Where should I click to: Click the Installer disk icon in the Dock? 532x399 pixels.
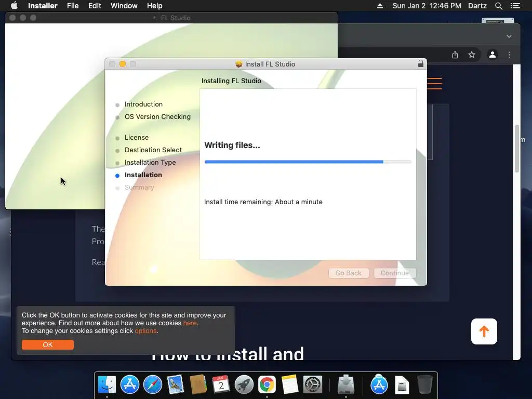tap(345, 384)
